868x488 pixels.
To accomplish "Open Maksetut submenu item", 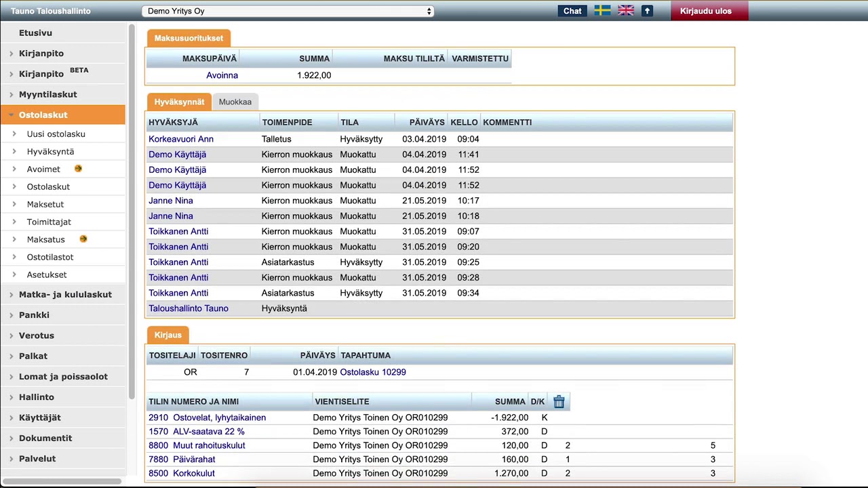I will point(45,204).
